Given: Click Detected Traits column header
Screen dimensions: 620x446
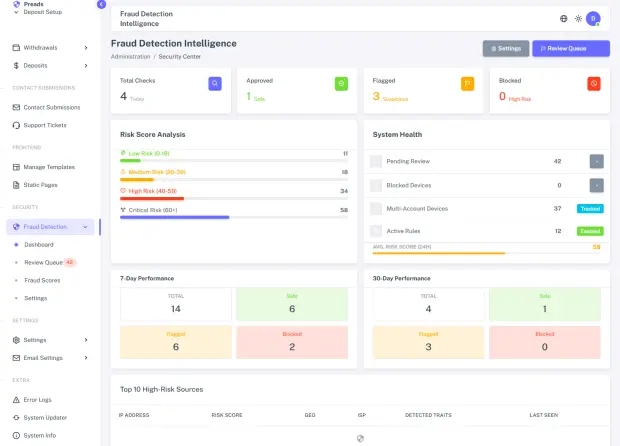Looking at the screenshot, I should pos(428,415).
